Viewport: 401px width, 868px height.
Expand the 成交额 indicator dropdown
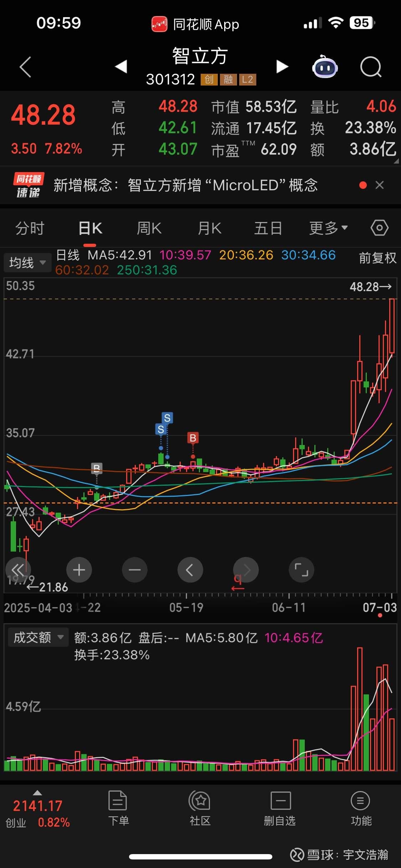click(38, 637)
